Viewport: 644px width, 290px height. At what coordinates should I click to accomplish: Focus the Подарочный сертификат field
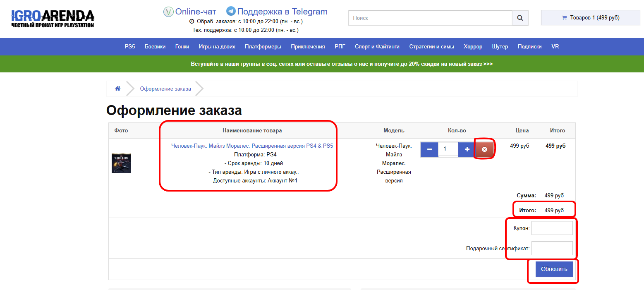[552, 248]
